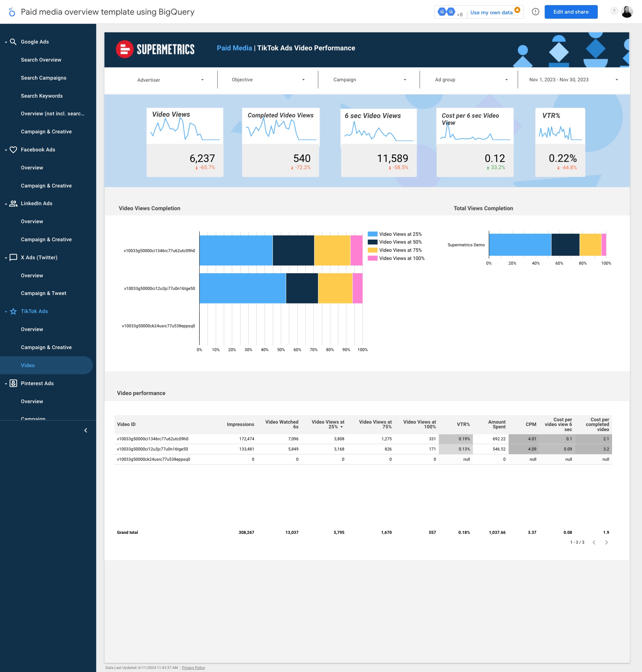Click the Facebook Ads heart icon

(13, 149)
